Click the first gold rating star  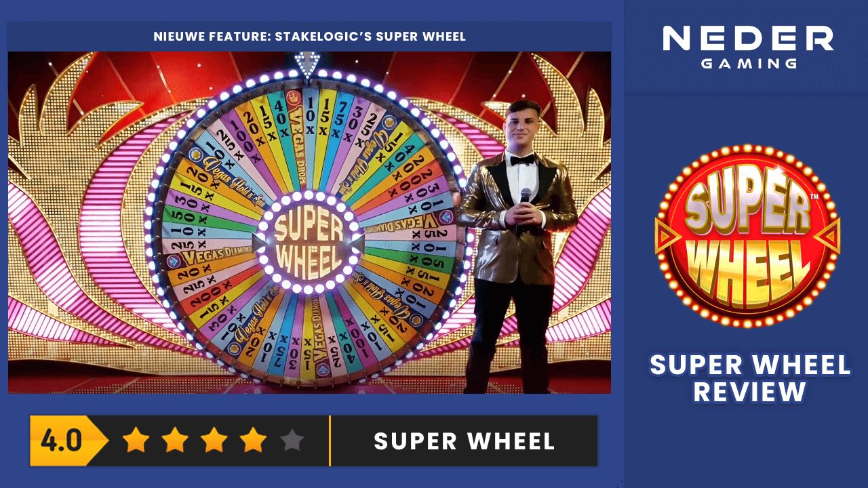click(136, 441)
